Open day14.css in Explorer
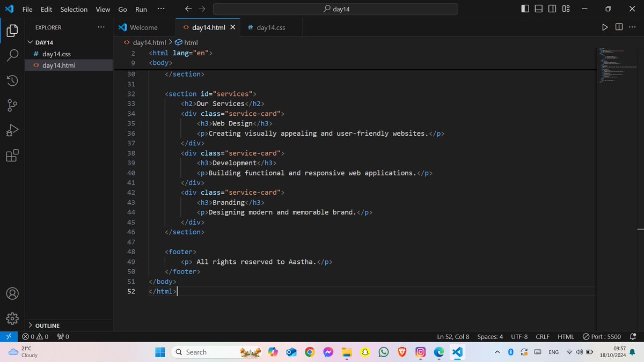 click(70, 54)
